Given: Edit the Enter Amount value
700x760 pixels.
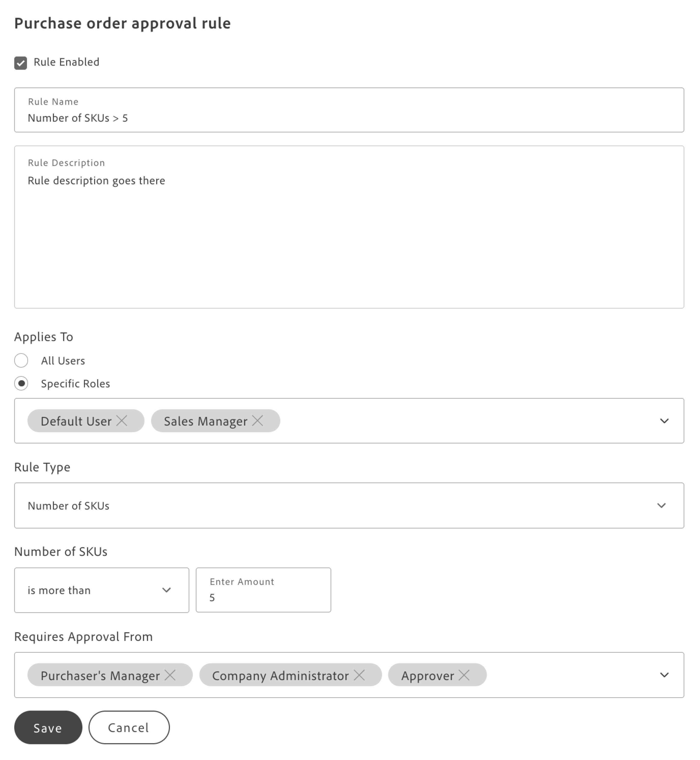Looking at the screenshot, I should click(x=263, y=597).
